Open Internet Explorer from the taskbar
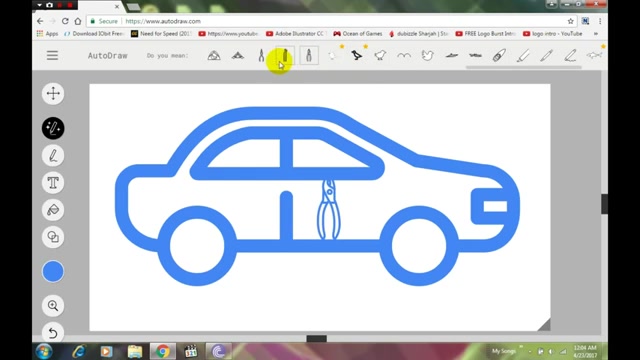Screen dimensions: 640x360 (78, 351)
